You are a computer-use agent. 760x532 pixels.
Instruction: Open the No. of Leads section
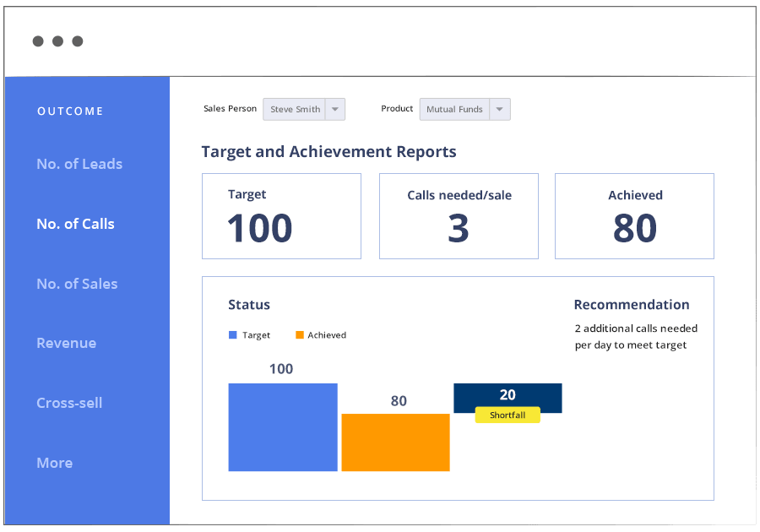[79, 164]
